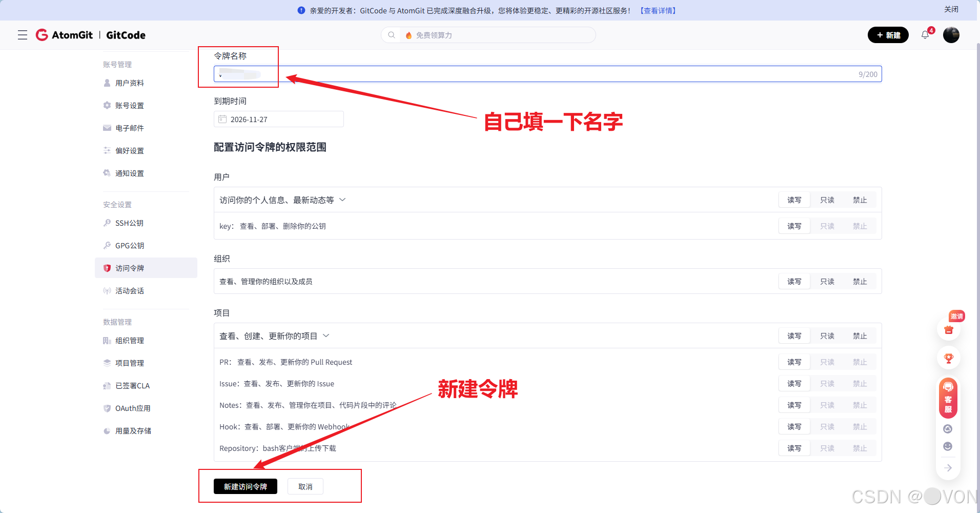Click the 新建访问令牌 button
This screenshot has width=980, height=513.
click(244, 486)
